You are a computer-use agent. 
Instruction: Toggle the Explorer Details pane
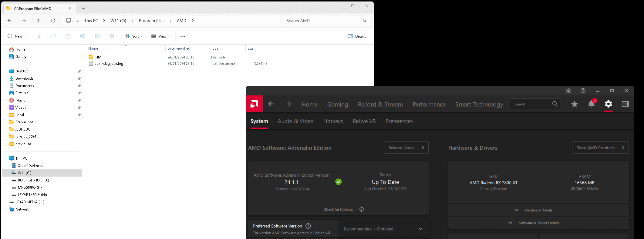[x=357, y=36]
